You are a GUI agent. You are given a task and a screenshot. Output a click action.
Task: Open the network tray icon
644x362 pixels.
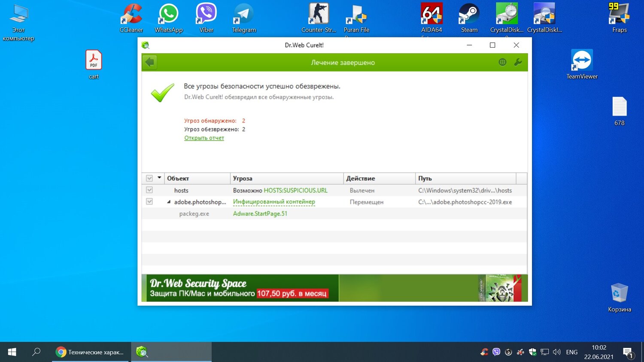[545, 352]
